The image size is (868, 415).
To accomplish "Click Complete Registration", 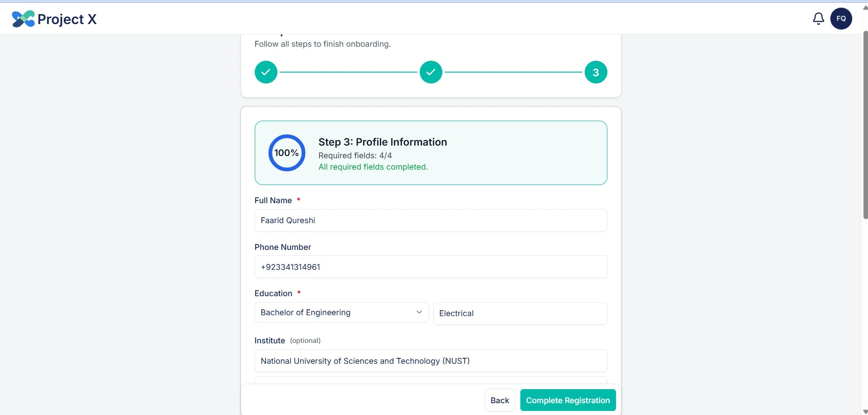I will click(567, 400).
